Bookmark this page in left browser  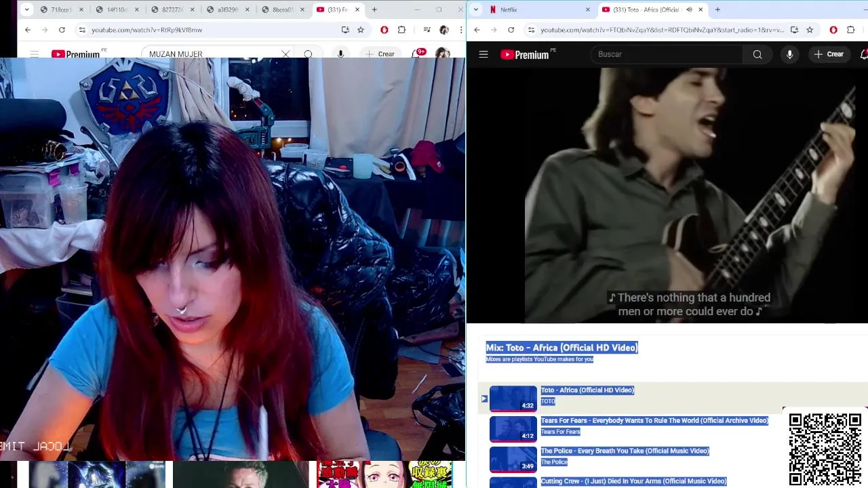(x=361, y=30)
